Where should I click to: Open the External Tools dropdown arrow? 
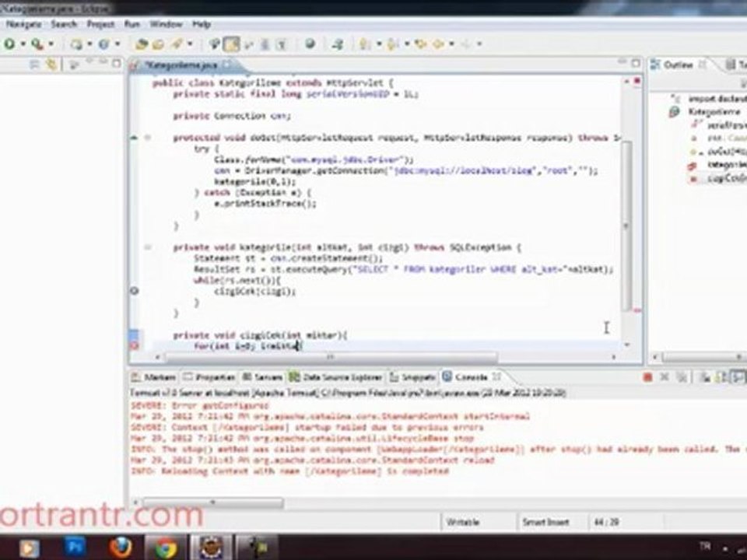51,44
